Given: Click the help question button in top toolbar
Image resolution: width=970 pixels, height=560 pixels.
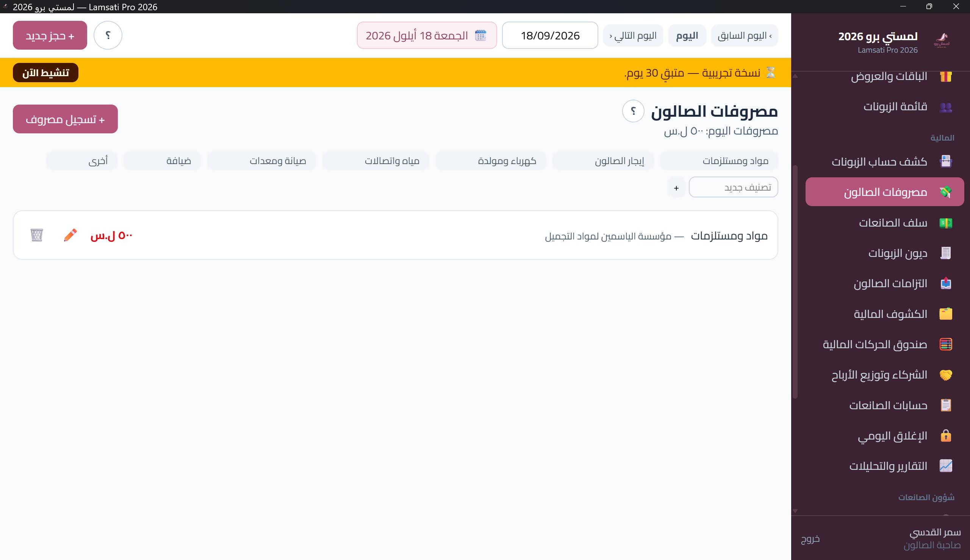Looking at the screenshot, I should point(108,35).
